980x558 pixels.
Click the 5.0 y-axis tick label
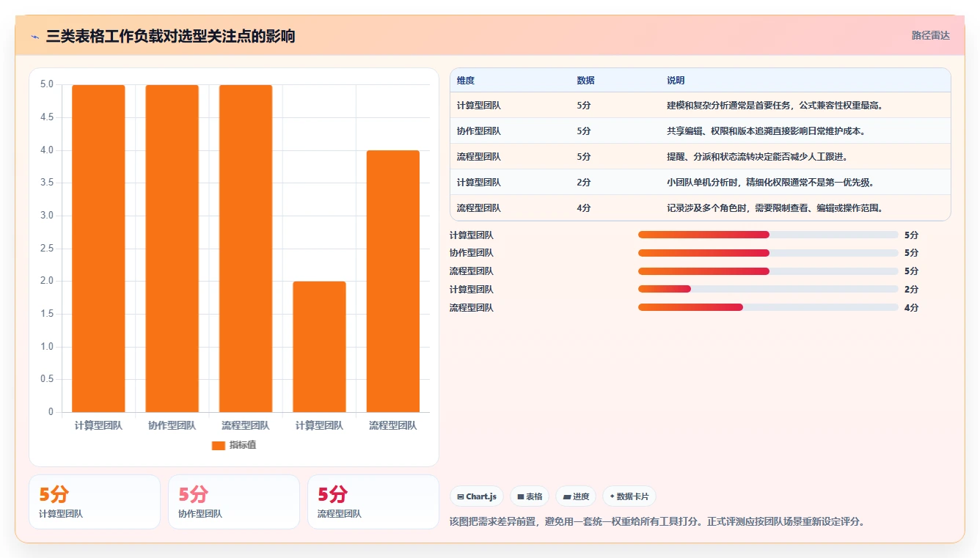pos(46,84)
